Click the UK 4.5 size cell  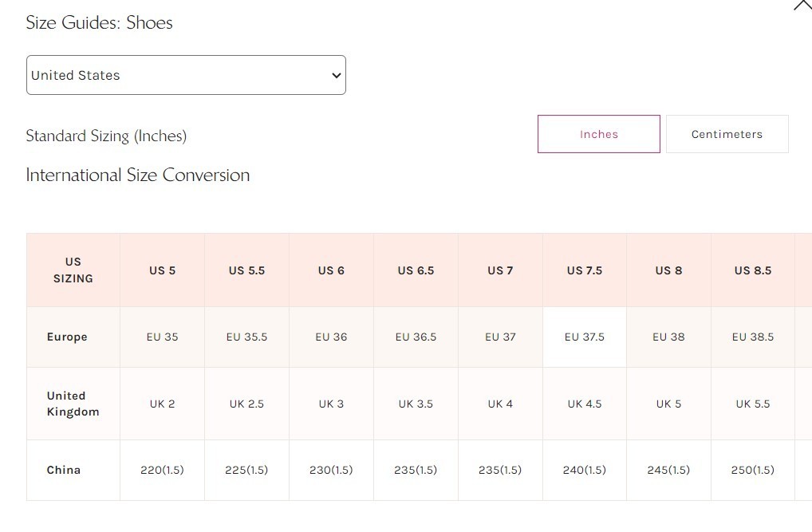click(x=585, y=404)
